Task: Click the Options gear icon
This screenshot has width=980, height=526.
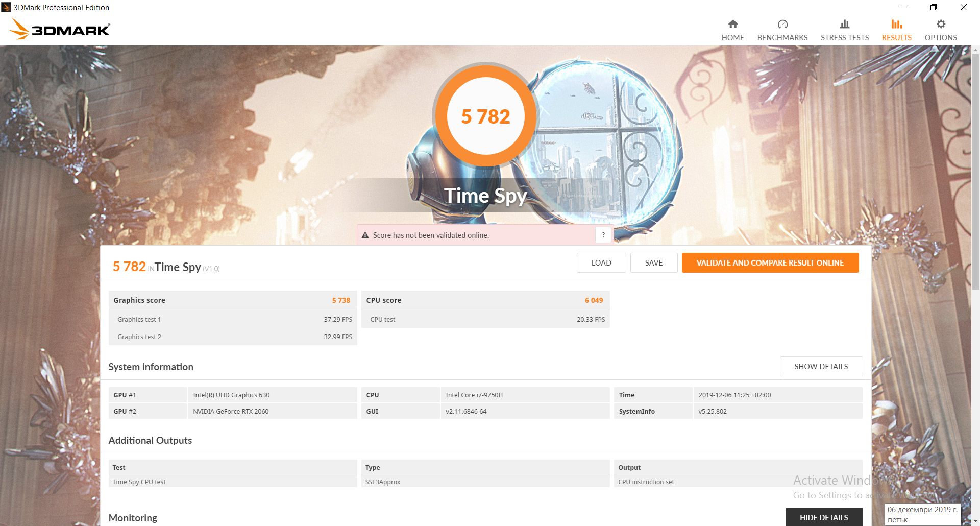Action: click(941, 24)
